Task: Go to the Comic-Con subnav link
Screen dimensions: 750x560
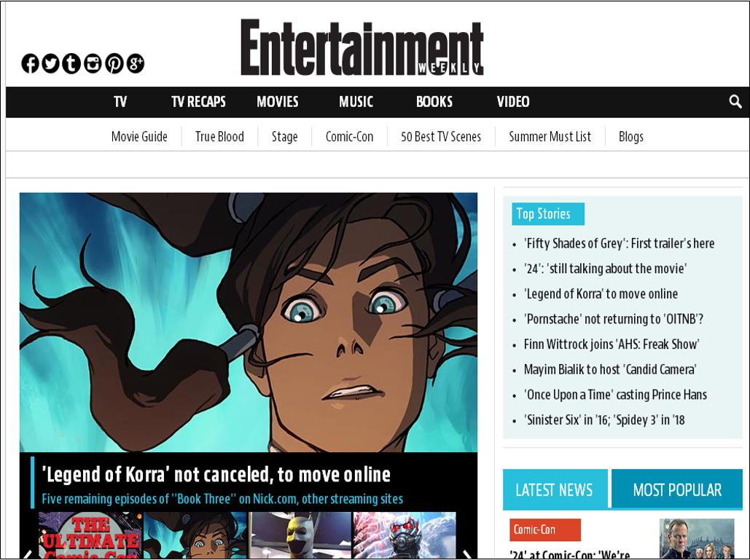Action: tap(349, 137)
